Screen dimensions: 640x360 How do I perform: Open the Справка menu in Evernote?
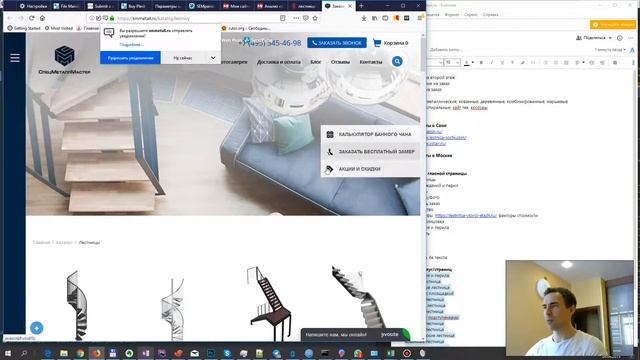coord(490,15)
